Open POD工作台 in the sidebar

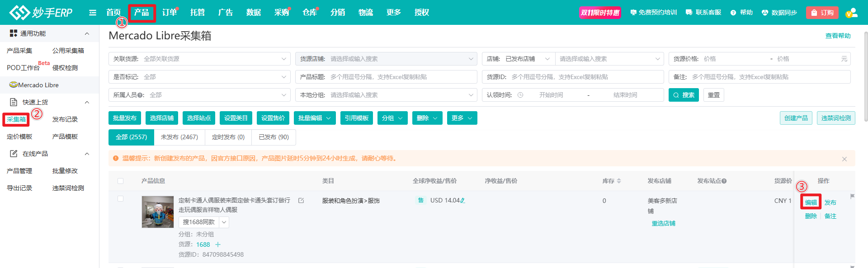tap(24, 68)
